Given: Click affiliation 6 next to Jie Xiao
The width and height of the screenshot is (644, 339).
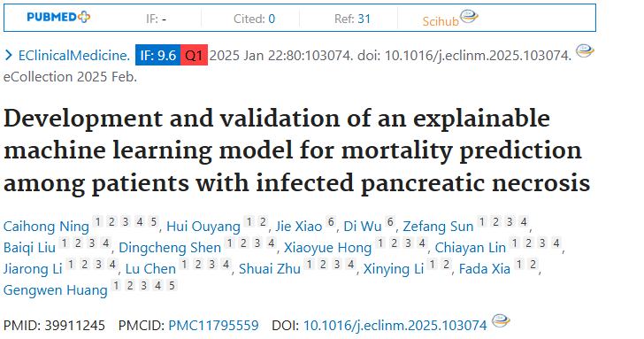Looking at the screenshot, I should [331, 222].
